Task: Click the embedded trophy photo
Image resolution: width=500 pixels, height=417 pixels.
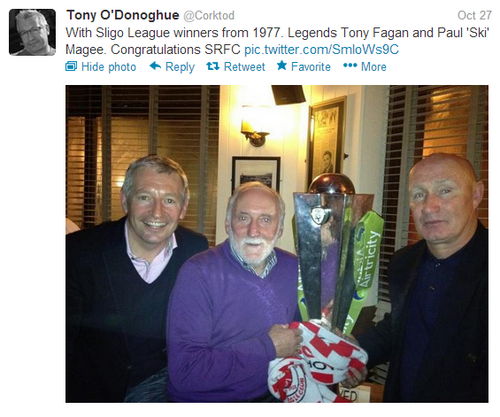Action: (x=277, y=244)
